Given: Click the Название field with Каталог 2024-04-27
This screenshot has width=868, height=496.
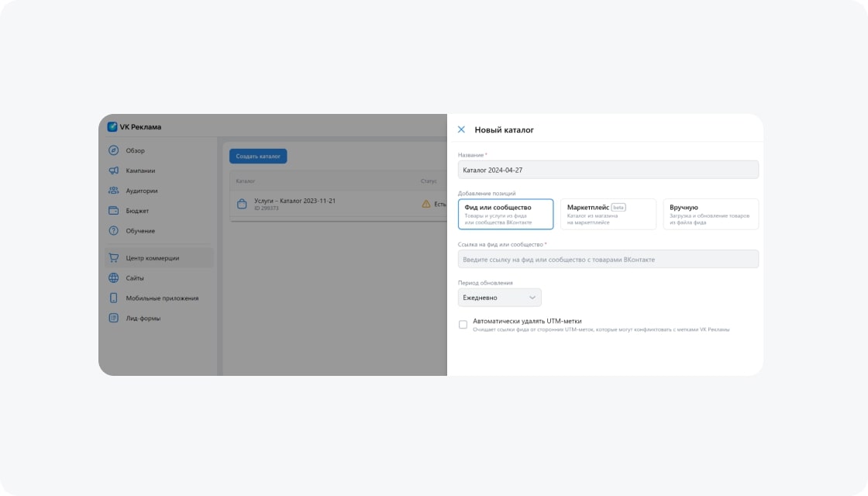Looking at the screenshot, I should (608, 170).
